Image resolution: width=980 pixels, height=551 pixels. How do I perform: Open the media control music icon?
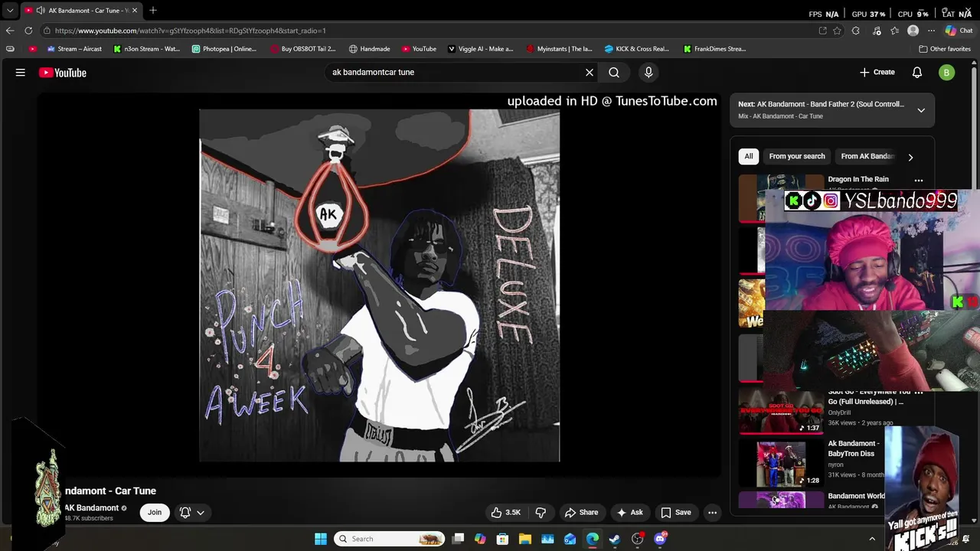[x=876, y=31]
